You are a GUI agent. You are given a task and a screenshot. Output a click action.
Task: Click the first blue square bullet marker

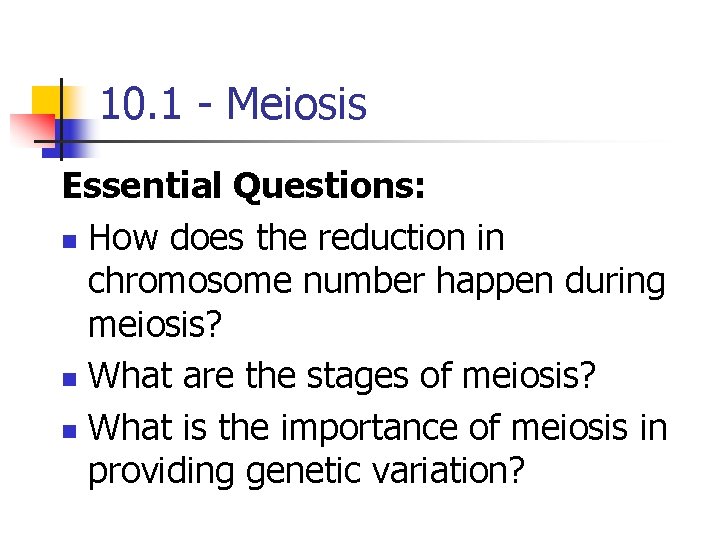(x=68, y=241)
